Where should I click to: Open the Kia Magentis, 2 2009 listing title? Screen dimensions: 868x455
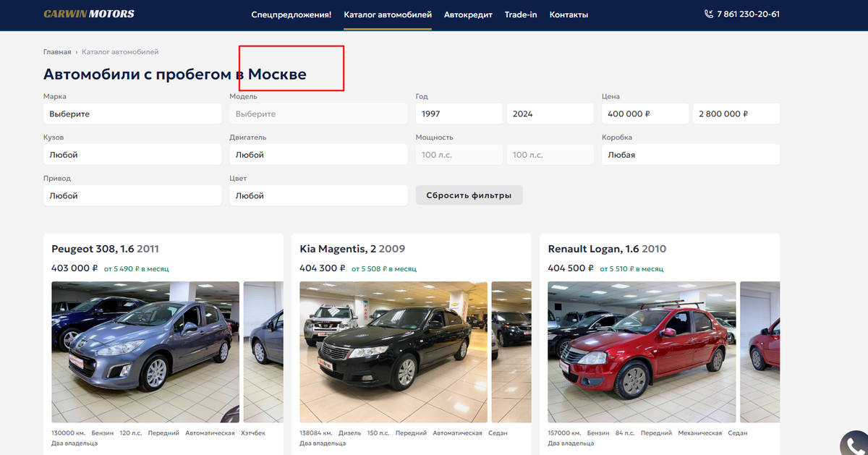[352, 249]
